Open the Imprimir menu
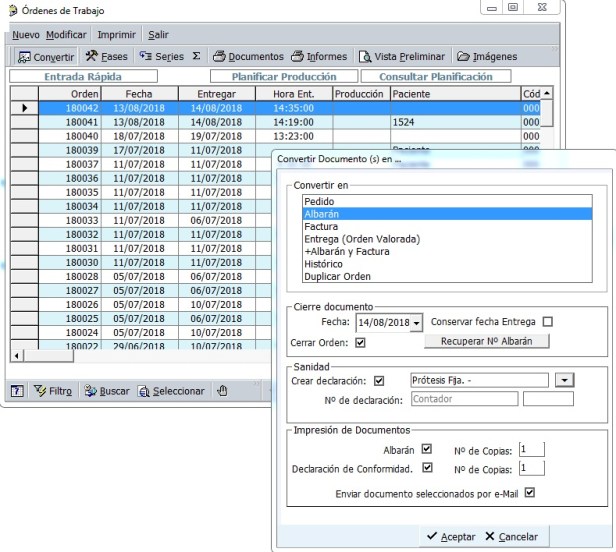The height and width of the screenshot is (552, 616). pyautogui.click(x=116, y=34)
